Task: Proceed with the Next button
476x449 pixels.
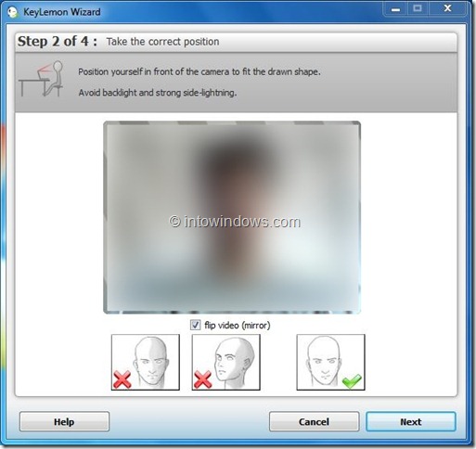Action: point(411,421)
